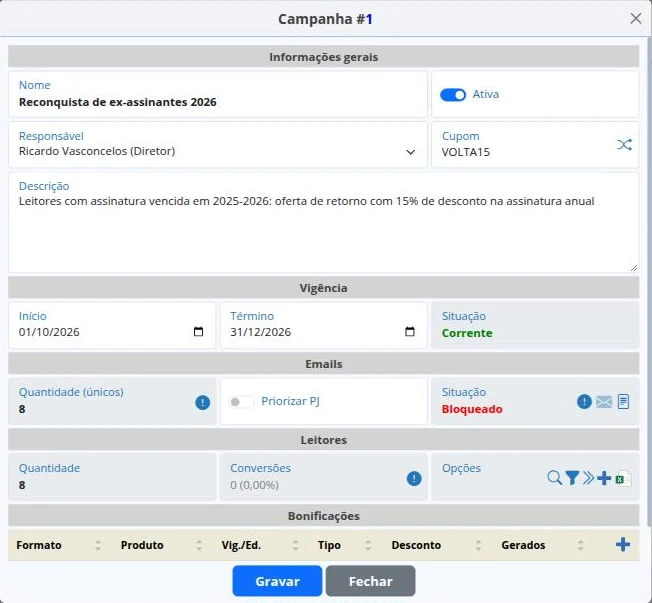Image resolution: width=652 pixels, height=603 pixels.
Task: Open the Responsável dropdown
Action: click(218, 145)
